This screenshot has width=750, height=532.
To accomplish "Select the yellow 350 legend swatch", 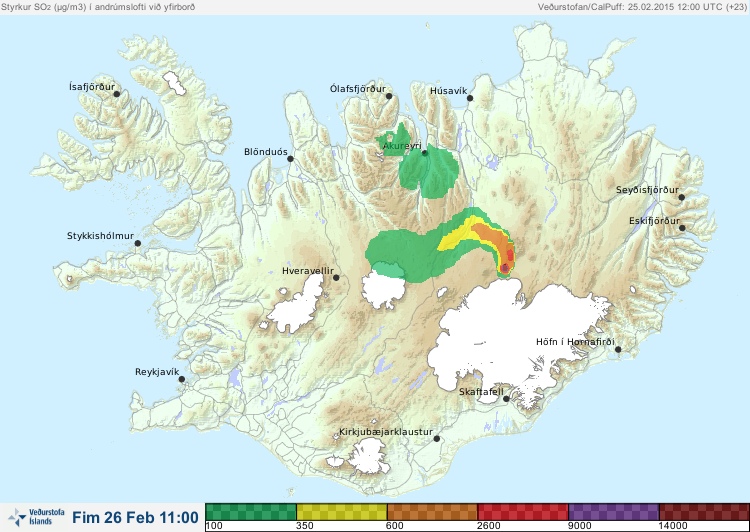I will point(342,511).
